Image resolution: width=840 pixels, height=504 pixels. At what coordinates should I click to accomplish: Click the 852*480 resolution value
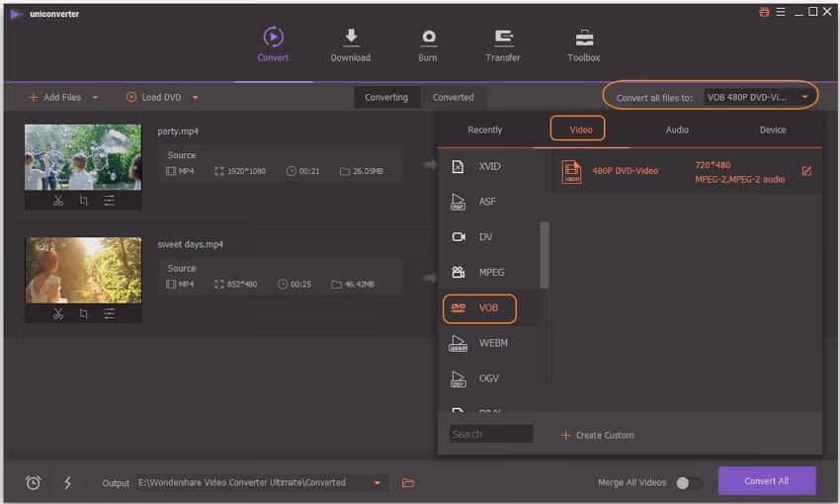(242, 284)
